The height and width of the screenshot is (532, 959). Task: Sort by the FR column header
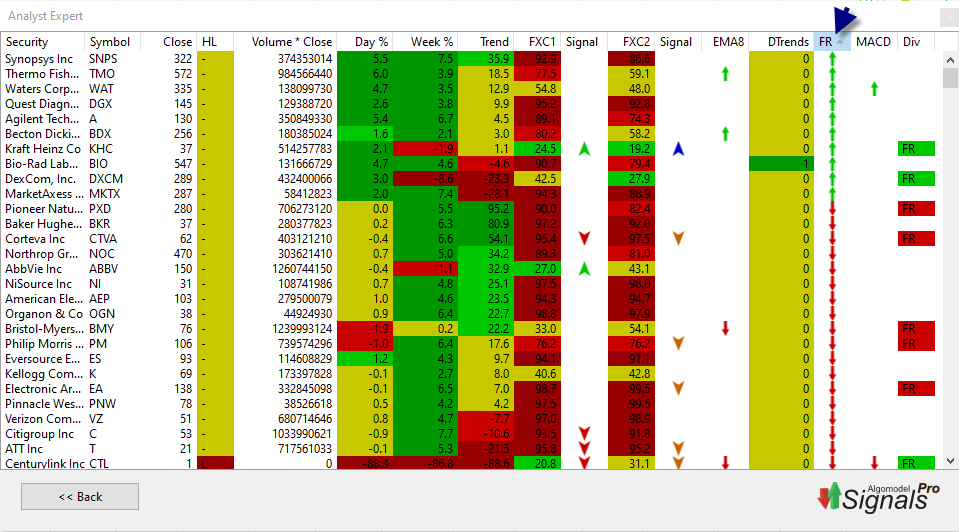click(832, 42)
